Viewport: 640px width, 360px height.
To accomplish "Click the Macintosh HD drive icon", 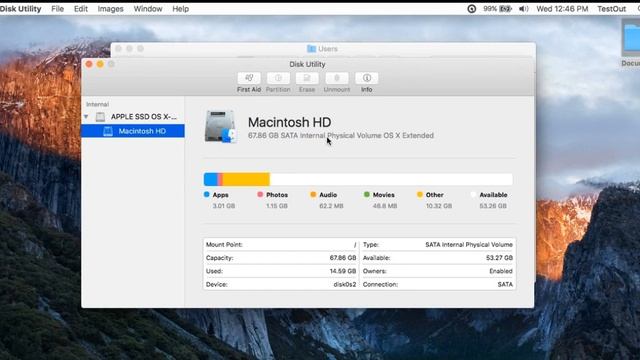I will click(220, 127).
